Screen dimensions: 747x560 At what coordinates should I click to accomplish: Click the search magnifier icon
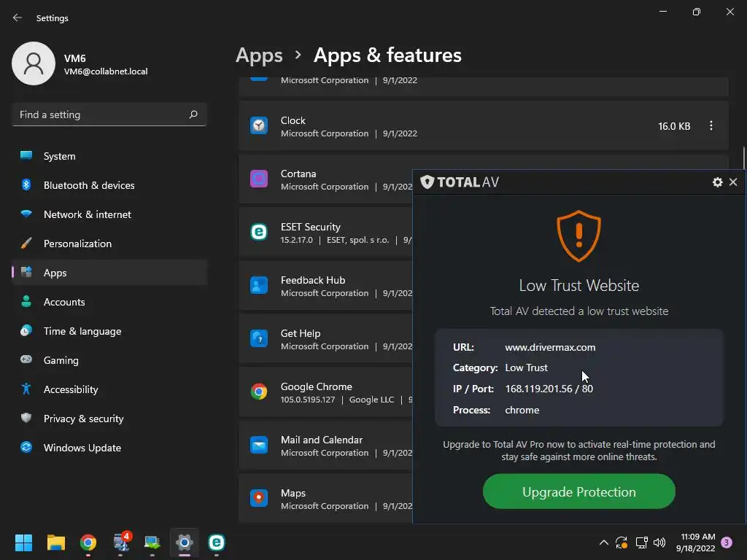coord(193,114)
